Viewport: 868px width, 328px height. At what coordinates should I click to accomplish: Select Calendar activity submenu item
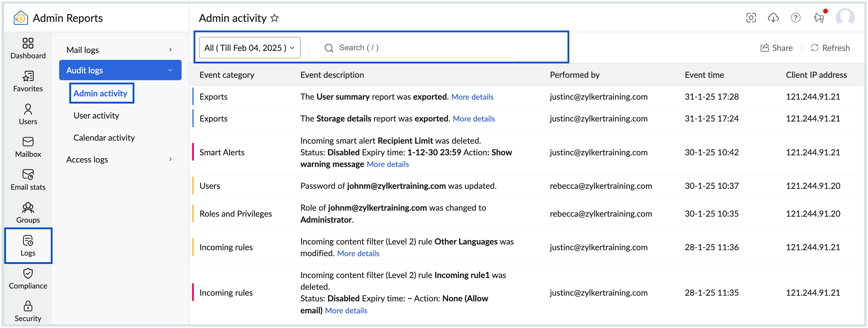tap(104, 138)
